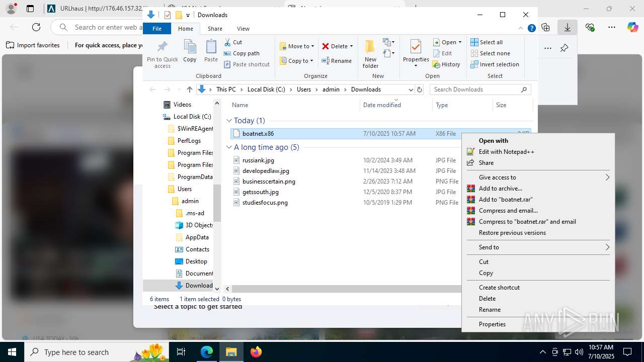Click Task View taskbar icon
The image size is (644, 362).
pyautogui.click(x=182, y=352)
